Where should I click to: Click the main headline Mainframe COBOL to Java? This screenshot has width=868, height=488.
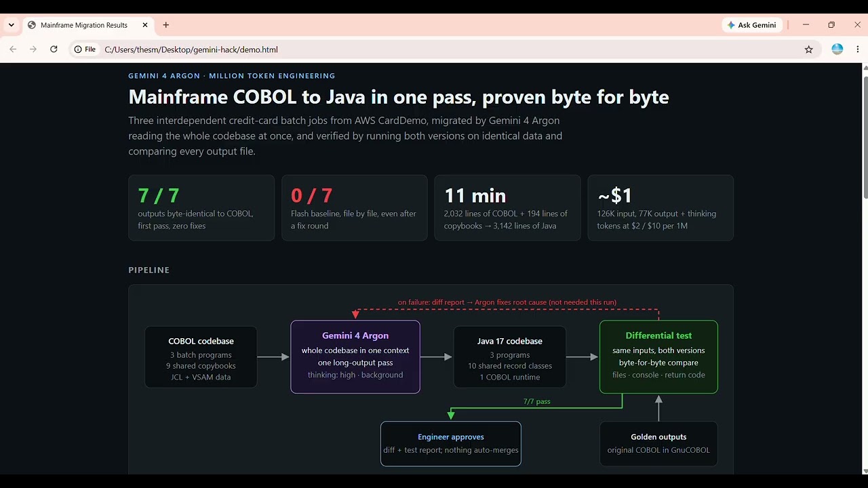(x=399, y=97)
